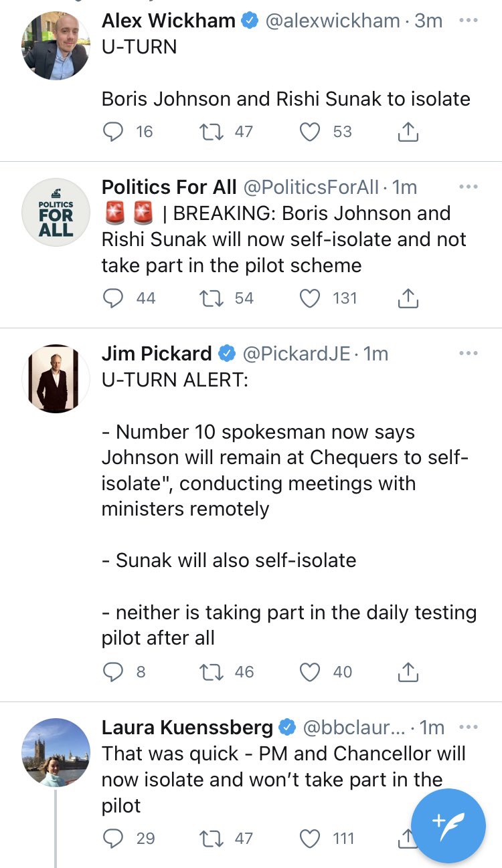
Task: Share Alex Wickham's tweet
Action: (x=408, y=132)
